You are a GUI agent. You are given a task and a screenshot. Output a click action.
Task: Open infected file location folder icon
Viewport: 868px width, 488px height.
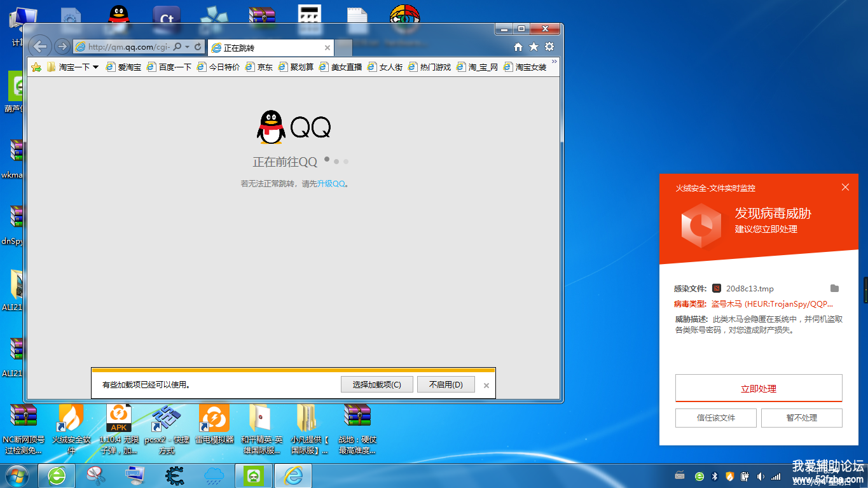[834, 288]
